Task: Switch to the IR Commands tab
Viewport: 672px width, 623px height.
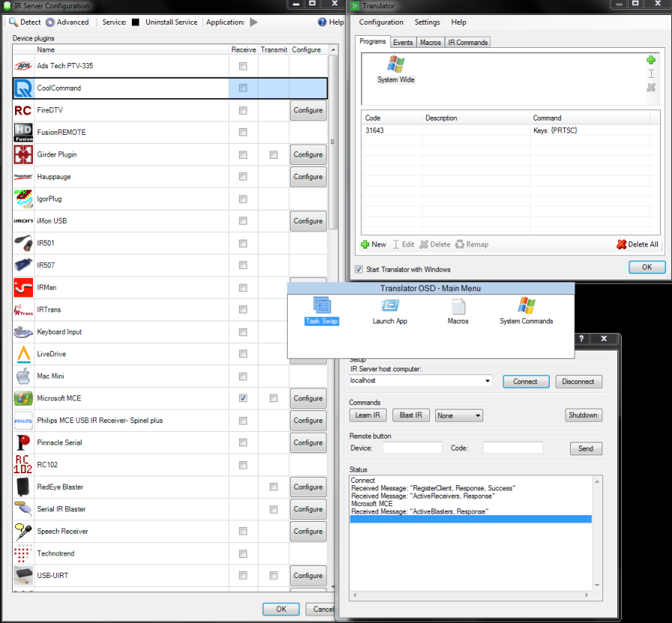Action: tap(467, 43)
